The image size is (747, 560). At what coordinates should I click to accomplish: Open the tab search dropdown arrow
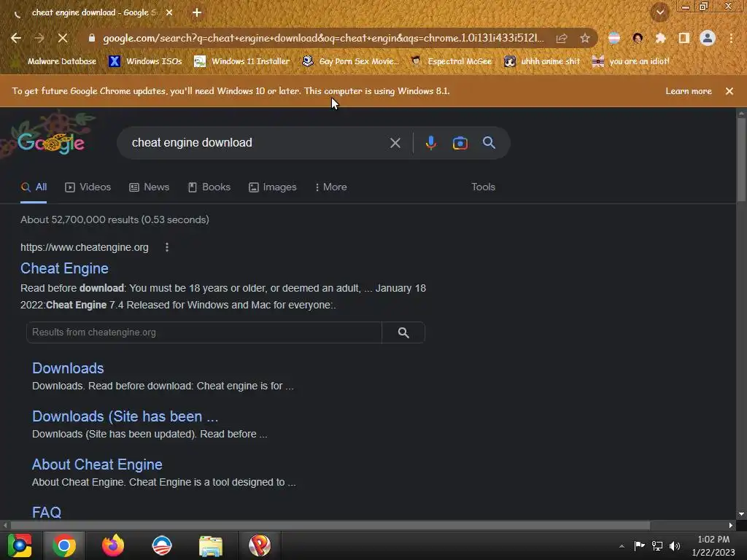point(659,12)
